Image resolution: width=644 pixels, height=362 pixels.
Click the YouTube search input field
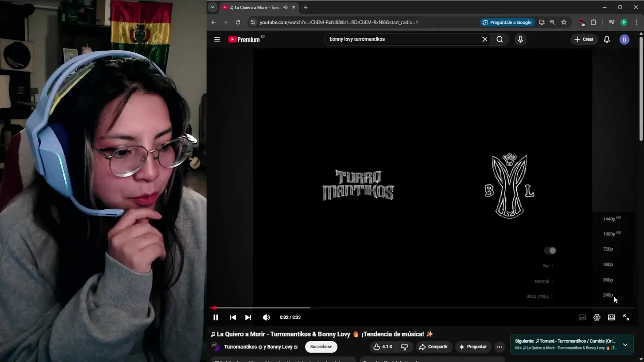403,39
